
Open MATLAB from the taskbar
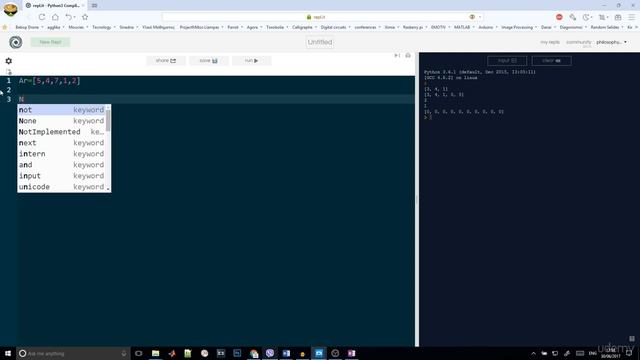click(172, 353)
